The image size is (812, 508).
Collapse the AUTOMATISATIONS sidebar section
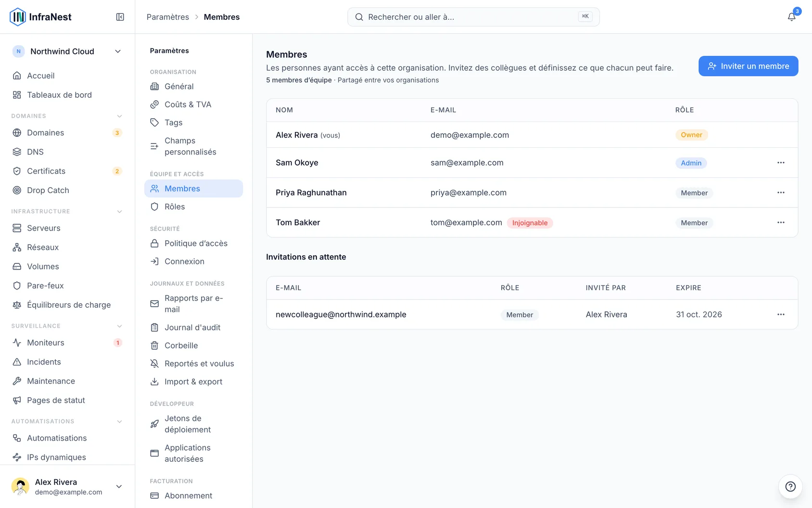click(x=120, y=421)
